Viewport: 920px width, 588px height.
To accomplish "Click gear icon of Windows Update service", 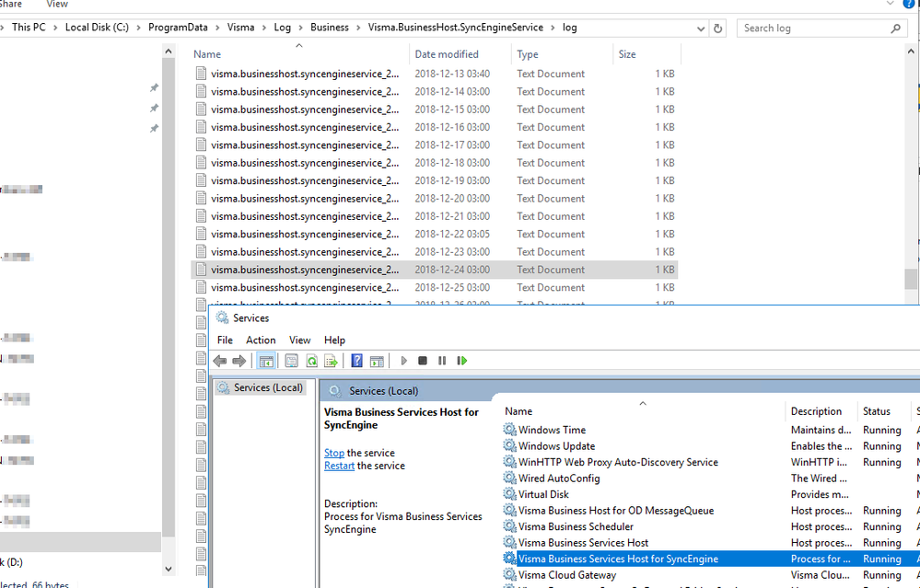I will click(x=510, y=445).
